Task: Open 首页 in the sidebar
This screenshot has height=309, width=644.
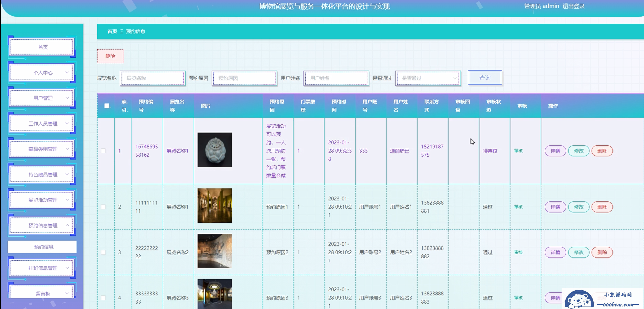Action: 42,47
